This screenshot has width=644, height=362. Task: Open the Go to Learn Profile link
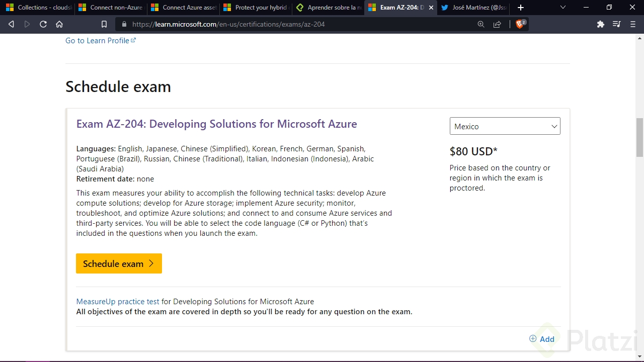click(97, 41)
